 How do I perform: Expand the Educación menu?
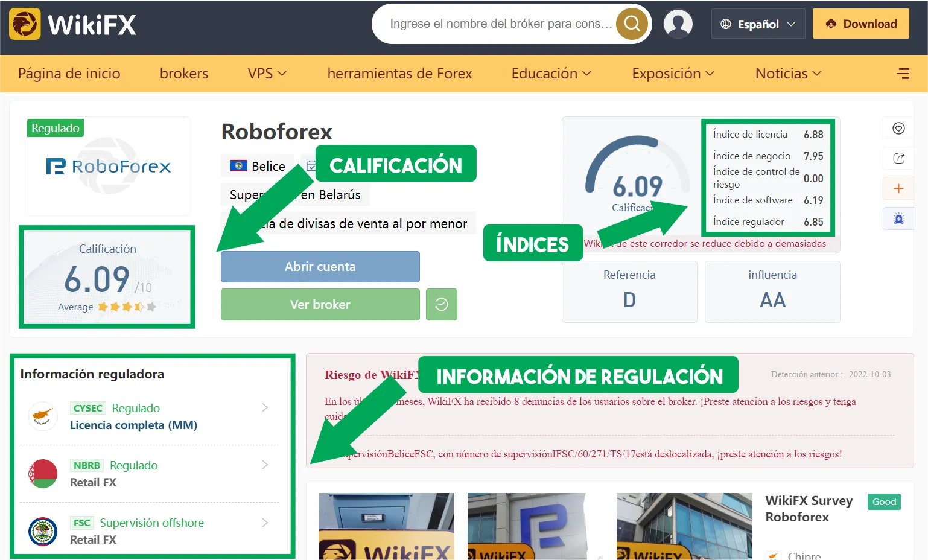[x=551, y=74]
